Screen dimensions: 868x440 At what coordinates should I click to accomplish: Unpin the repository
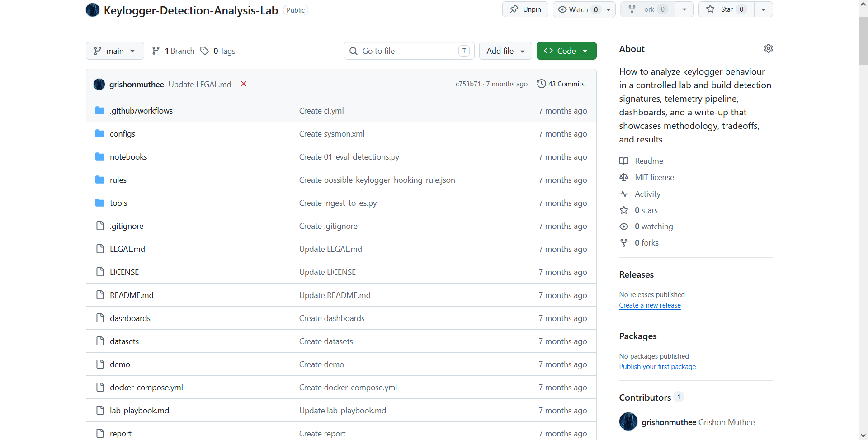[525, 9]
